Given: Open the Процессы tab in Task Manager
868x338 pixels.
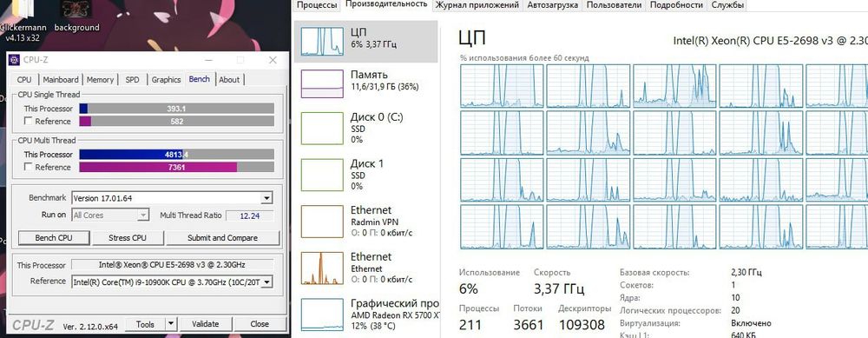Looking at the screenshot, I should [317, 5].
